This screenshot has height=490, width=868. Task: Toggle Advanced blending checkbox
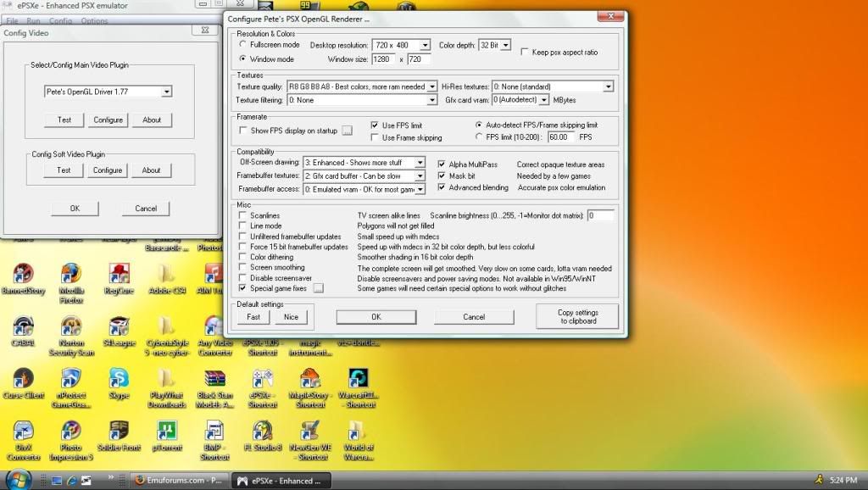(x=441, y=187)
